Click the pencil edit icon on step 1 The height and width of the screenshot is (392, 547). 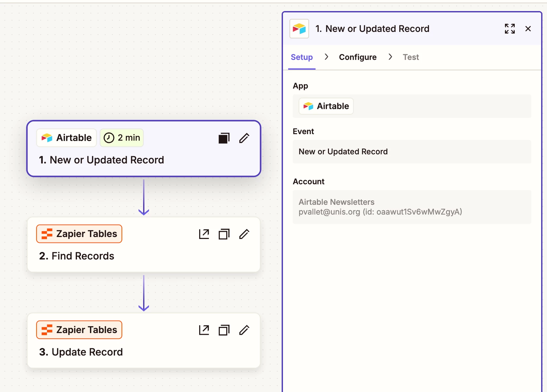click(x=244, y=138)
